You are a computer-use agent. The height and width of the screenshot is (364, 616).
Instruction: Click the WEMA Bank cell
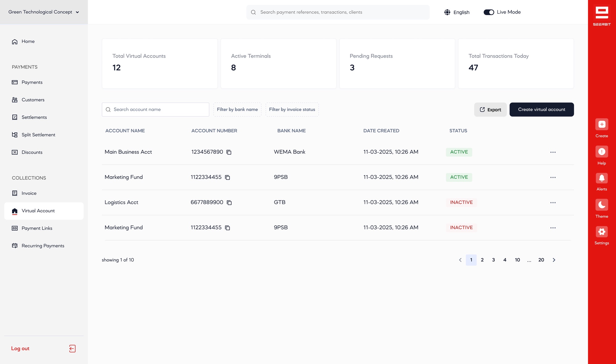(x=289, y=152)
